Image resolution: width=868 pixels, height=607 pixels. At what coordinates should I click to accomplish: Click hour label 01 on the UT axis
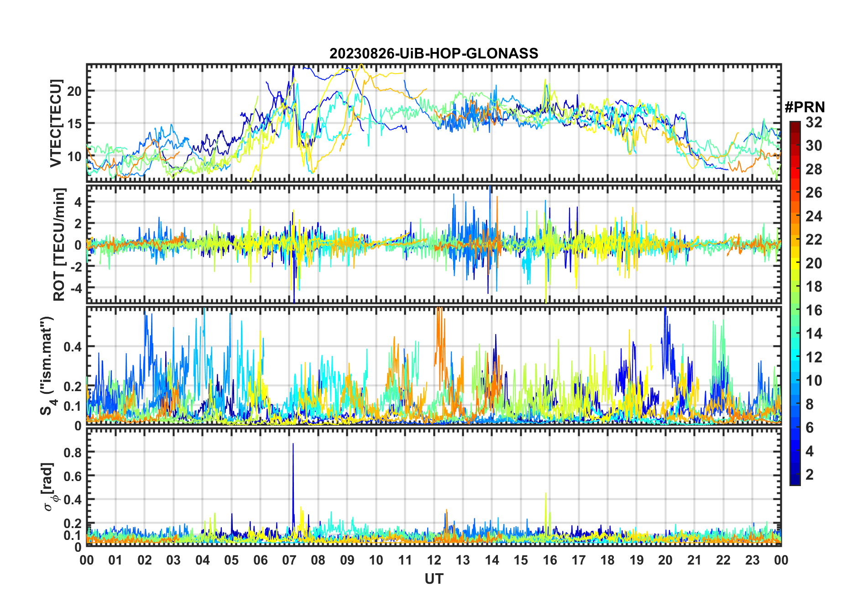pos(115,560)
